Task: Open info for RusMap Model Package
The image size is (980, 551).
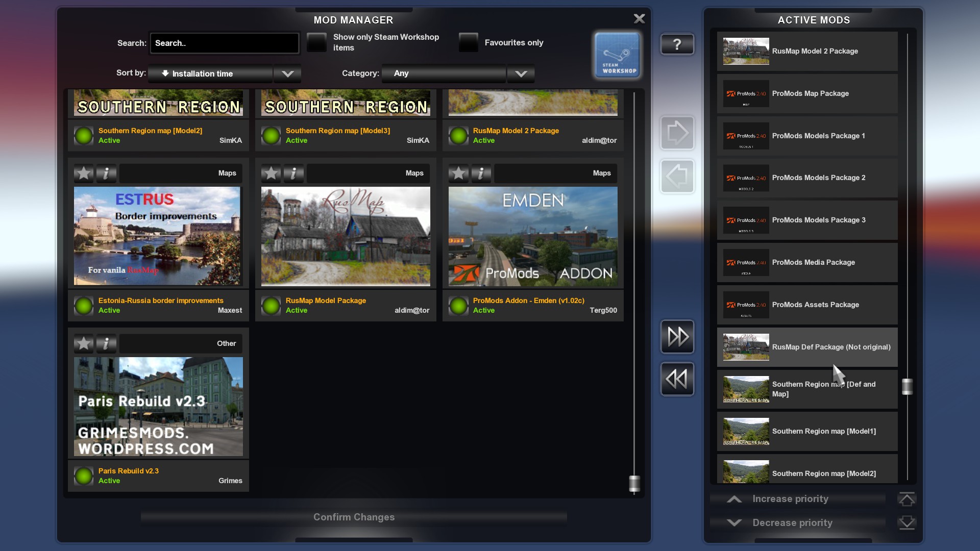Action: pyautogui.click(x=293, y=173)
